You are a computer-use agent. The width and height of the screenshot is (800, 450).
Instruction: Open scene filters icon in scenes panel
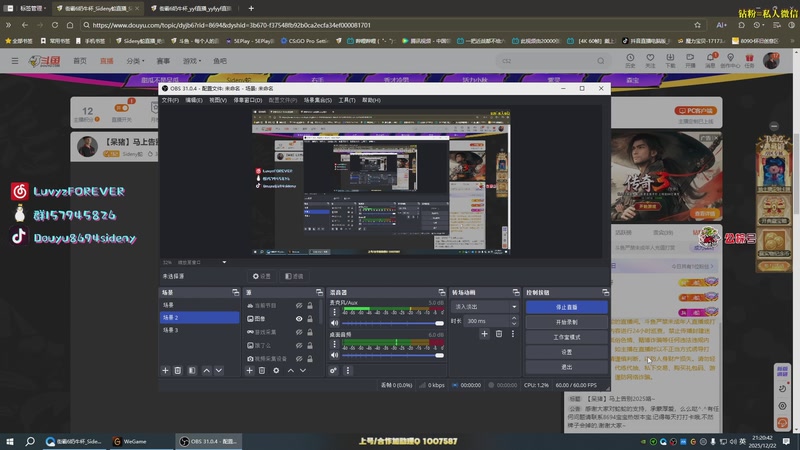(192, 370)
